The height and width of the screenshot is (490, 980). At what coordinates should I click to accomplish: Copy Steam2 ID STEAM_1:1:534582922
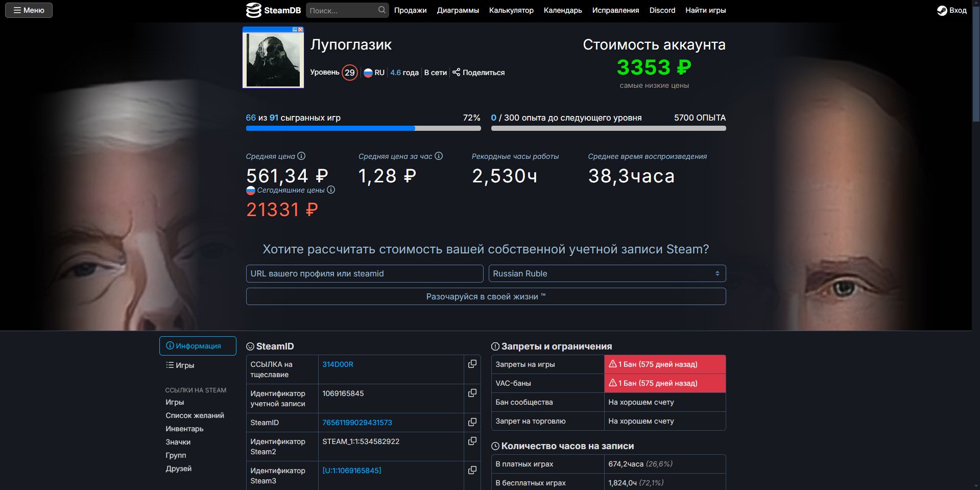click(472, 441)
